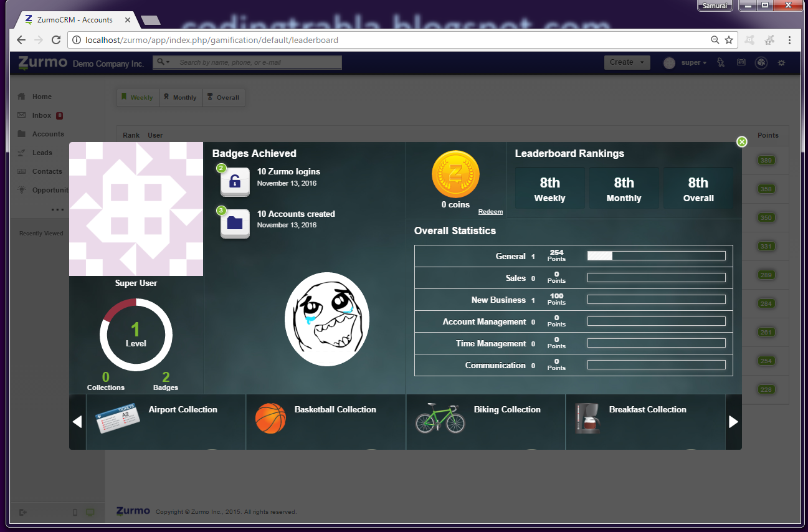Click the Super User avatar image
Image resolution: width=808 pixels, height=532 pixels.
pyautogui.click(x=136, y=209)
